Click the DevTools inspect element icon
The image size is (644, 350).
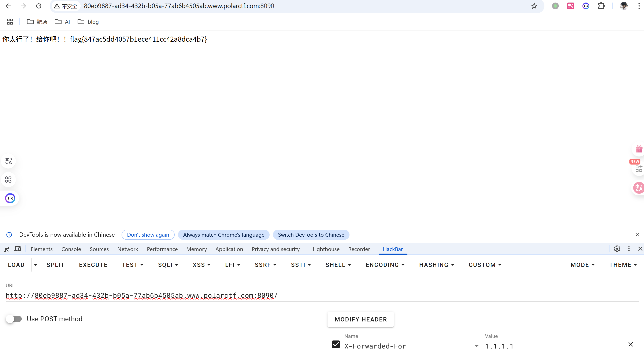6,249
